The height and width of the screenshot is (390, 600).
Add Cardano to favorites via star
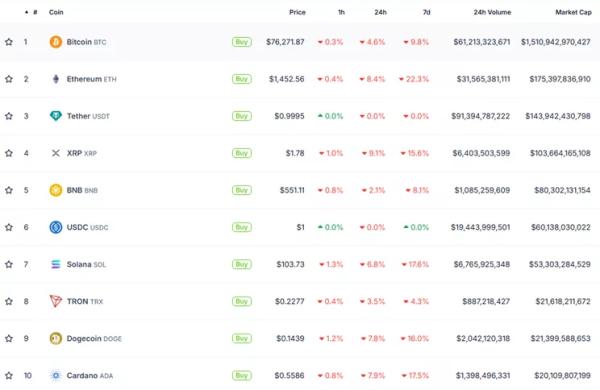[x=9, y=375]
